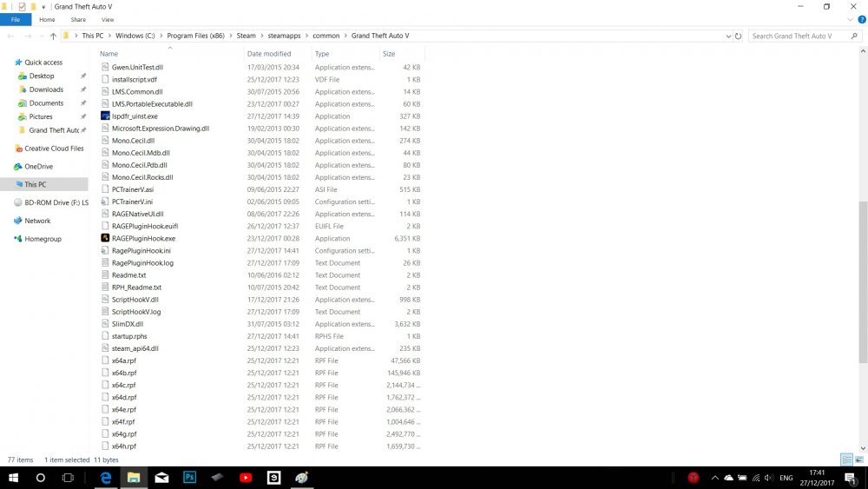Open the Share ribbon tab
868x489 pixels.
[78, 19]
